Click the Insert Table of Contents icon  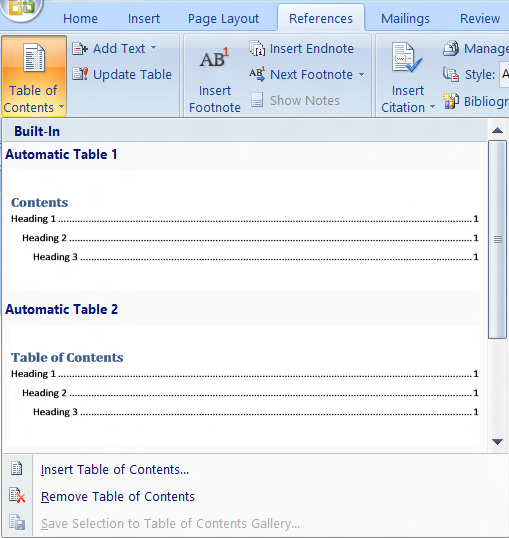(x=16, y=468)
